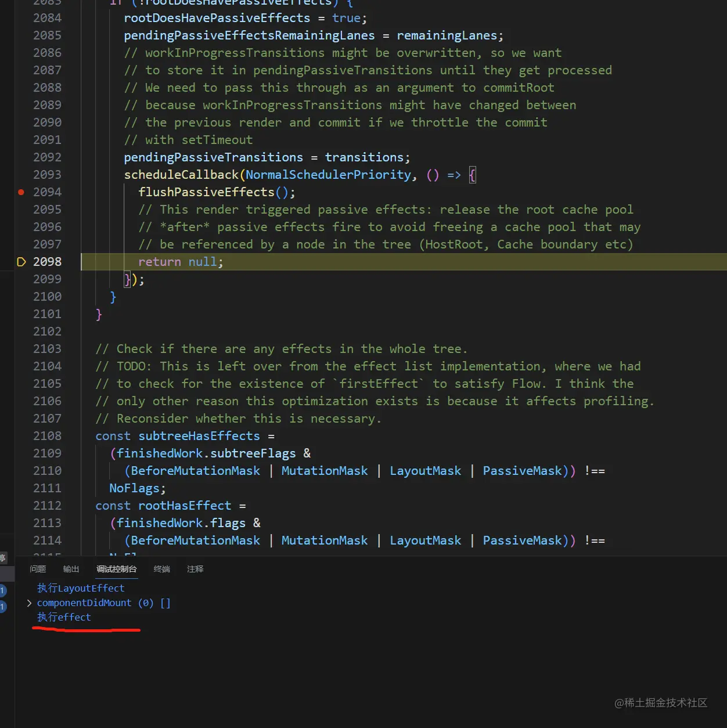Screen dimensions: 727x728
Task: Click componentDidMount (0) [] console text
Action: point(104,603)
